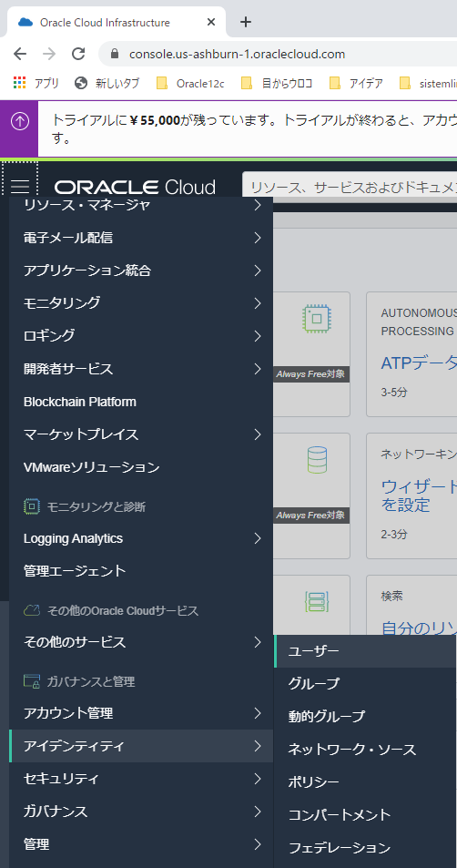The width and height of the screenshot is (457, 868).
Task: Expand the アプリケーション統合 submenu chevron
Action: click(x=258, y=271)
